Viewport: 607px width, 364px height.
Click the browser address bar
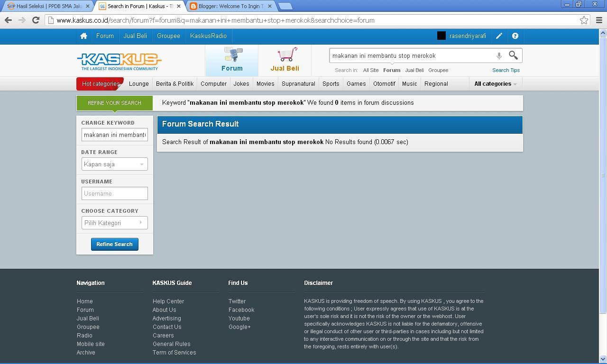[313, 20]
